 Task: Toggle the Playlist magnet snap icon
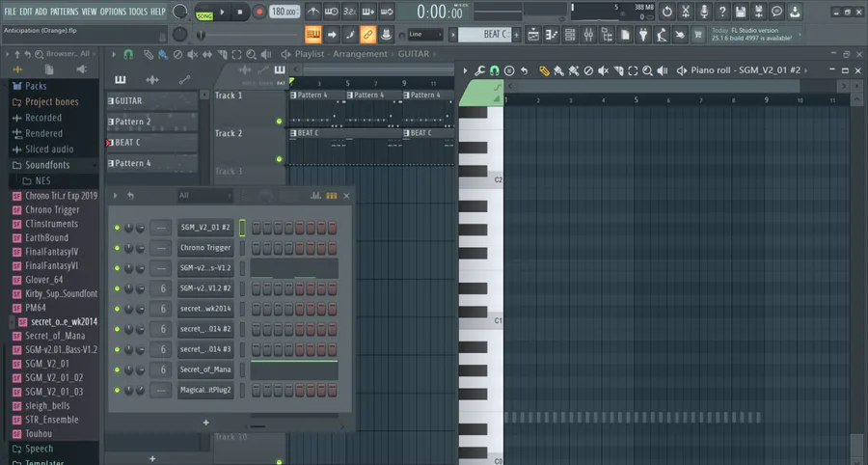tap(128, 54)
